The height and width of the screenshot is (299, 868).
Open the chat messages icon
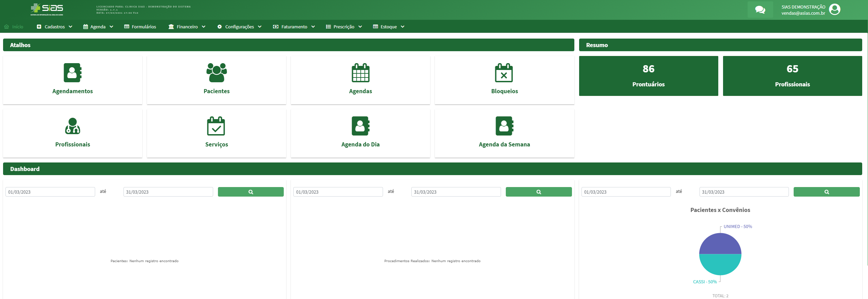click(760, 10)
